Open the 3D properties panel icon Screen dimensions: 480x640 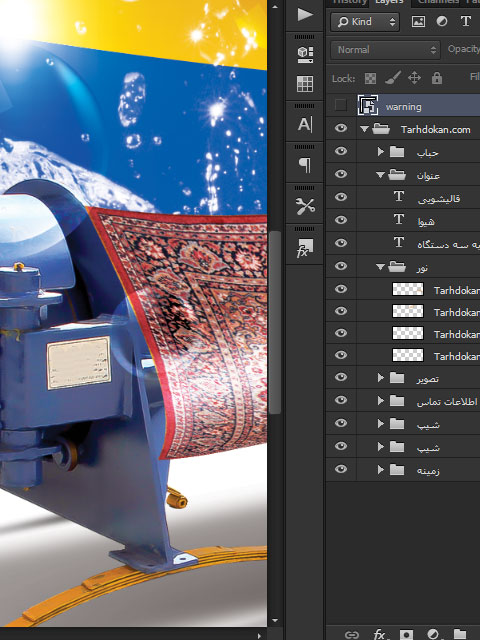(305, 55)
